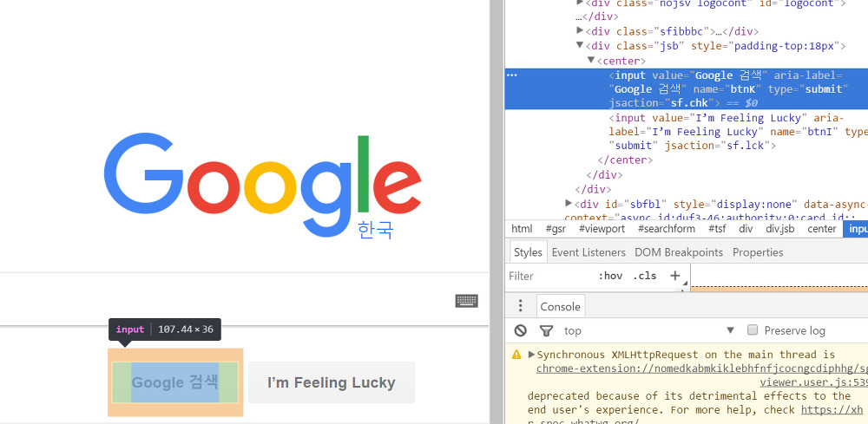Select div.jsb in the breadcrumb bar

[x=779, y=229]
